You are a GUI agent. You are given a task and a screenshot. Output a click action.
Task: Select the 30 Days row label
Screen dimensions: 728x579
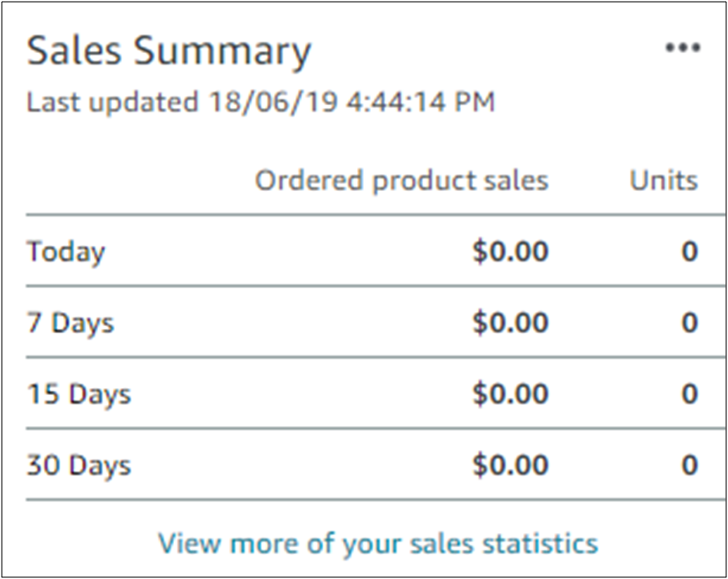point(79,465)
